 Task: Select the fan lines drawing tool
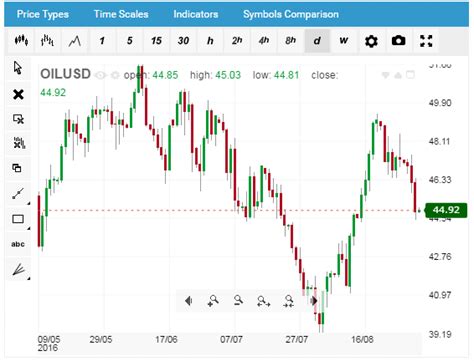pyautogui.click(x=18, y=269)
